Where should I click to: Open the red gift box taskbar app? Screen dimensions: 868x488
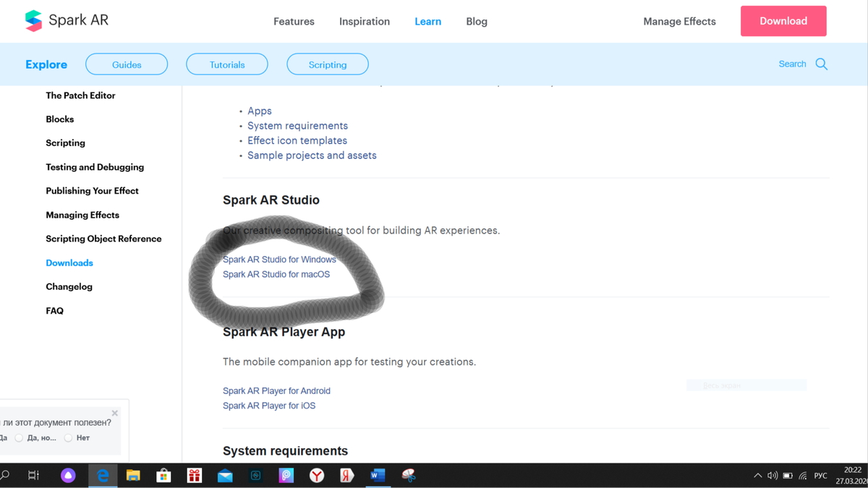tap(195, 475)
